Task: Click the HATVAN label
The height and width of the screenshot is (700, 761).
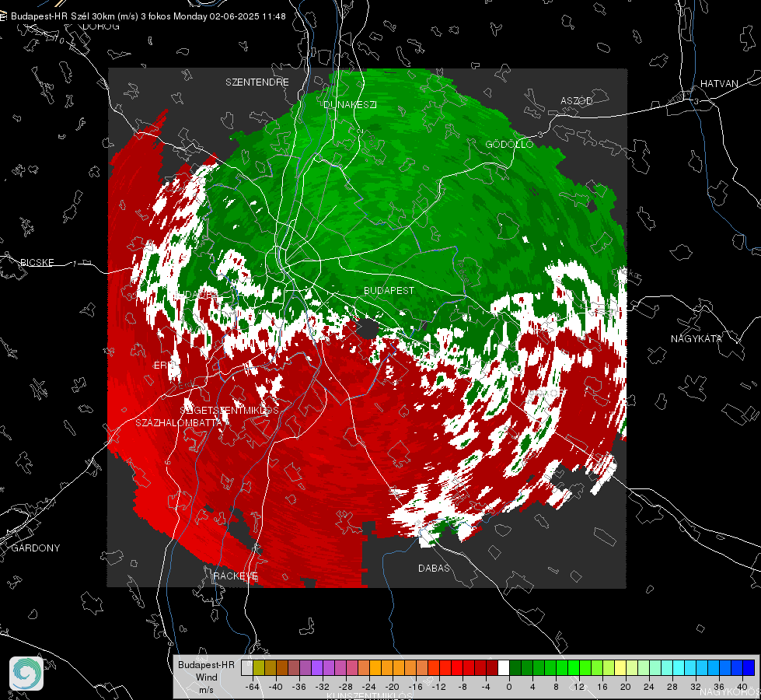Action: coord(719,84)
